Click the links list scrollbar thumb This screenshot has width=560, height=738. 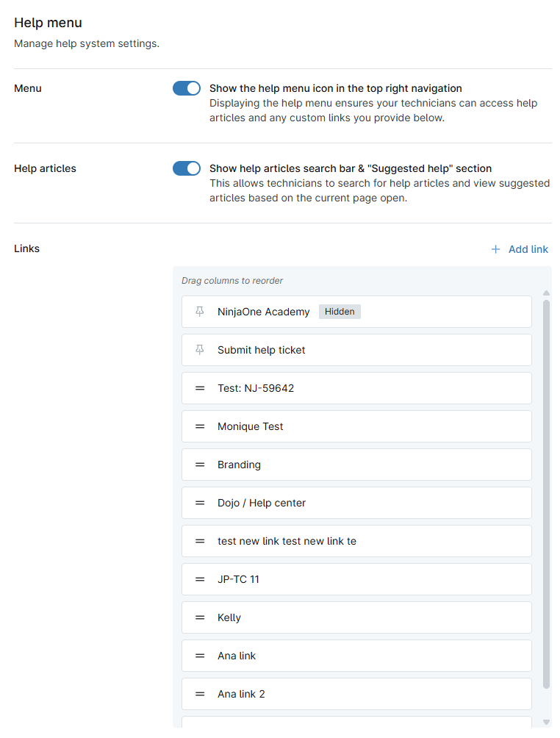[x=546, y=492]
